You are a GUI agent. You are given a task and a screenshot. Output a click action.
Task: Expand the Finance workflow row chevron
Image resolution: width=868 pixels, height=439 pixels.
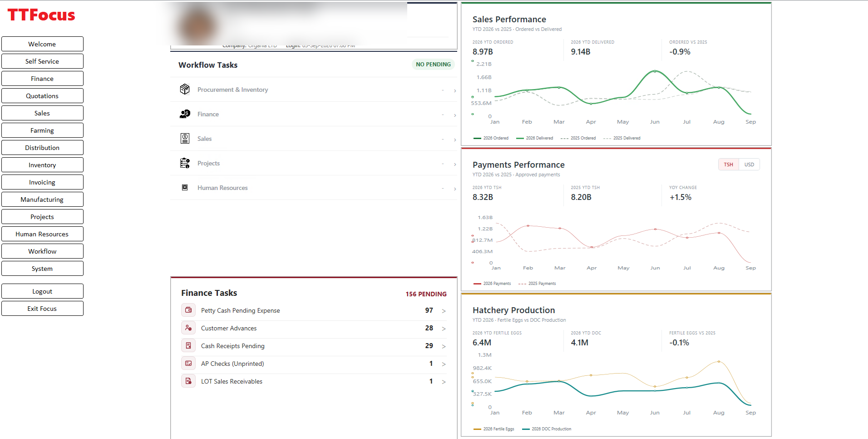(x=455, y=115)
